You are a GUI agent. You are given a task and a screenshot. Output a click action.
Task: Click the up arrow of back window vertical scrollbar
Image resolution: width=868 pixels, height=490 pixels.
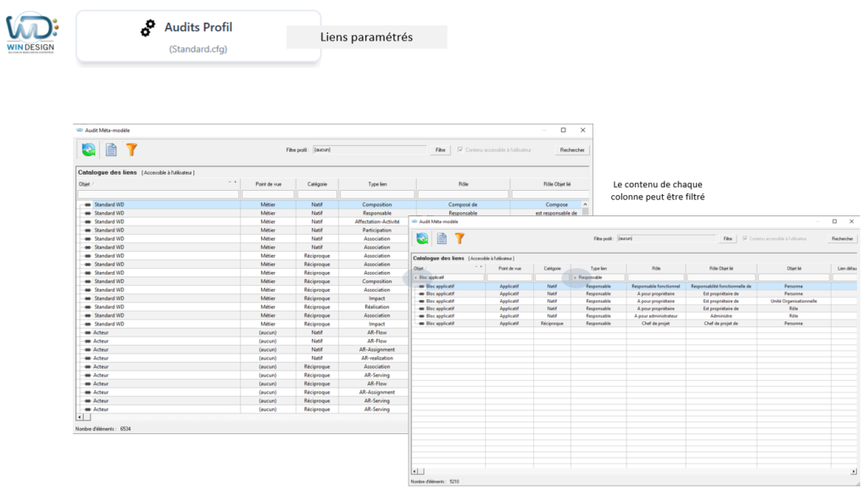(585, 204)
